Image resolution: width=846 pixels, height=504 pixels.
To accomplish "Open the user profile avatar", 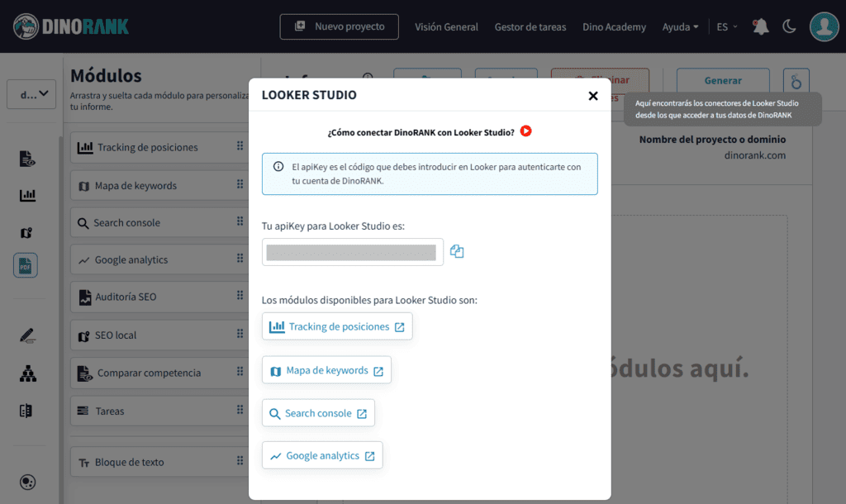I will [824, 26].
